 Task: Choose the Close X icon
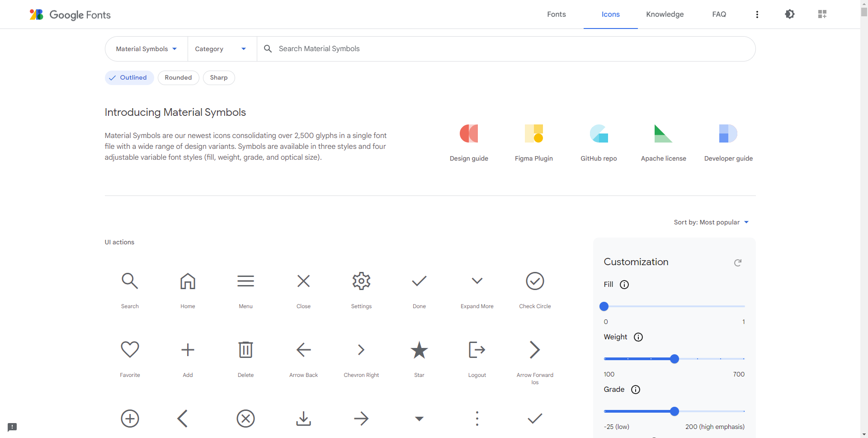coord(303,281)
